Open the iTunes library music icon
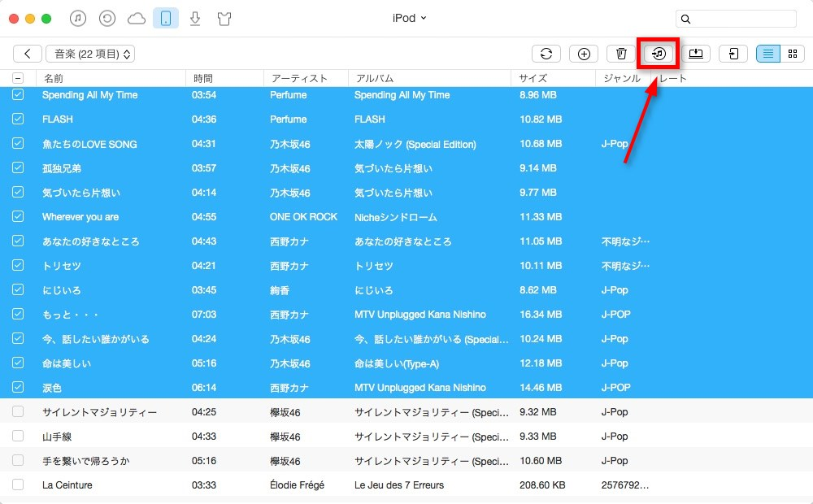813x504 pixels. (78, 19)
